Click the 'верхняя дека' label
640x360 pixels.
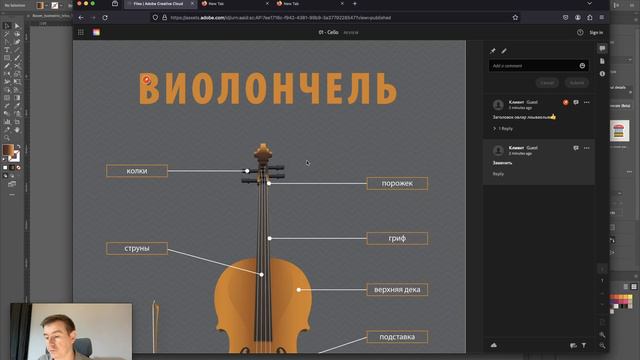(x=397, y=290)
